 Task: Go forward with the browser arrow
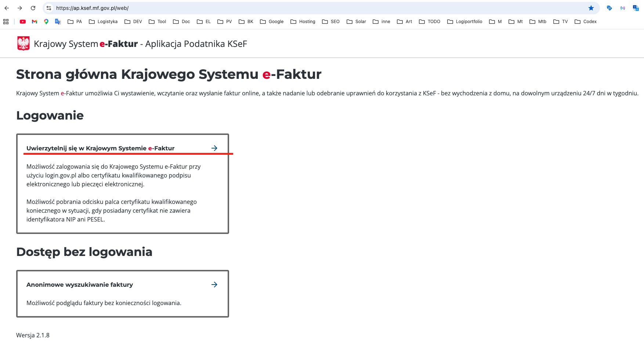(20, 8)
